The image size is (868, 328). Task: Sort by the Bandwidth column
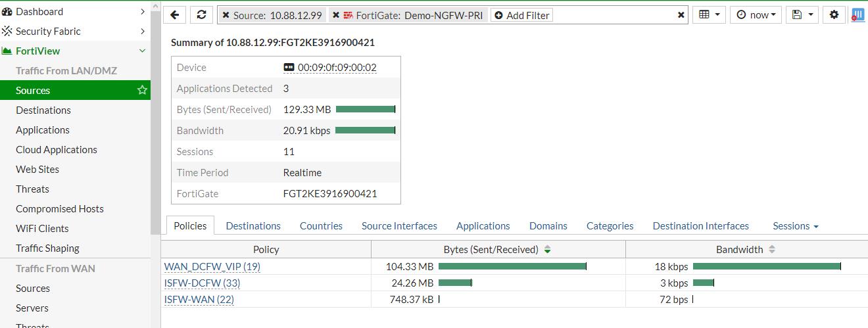point(746,249)
